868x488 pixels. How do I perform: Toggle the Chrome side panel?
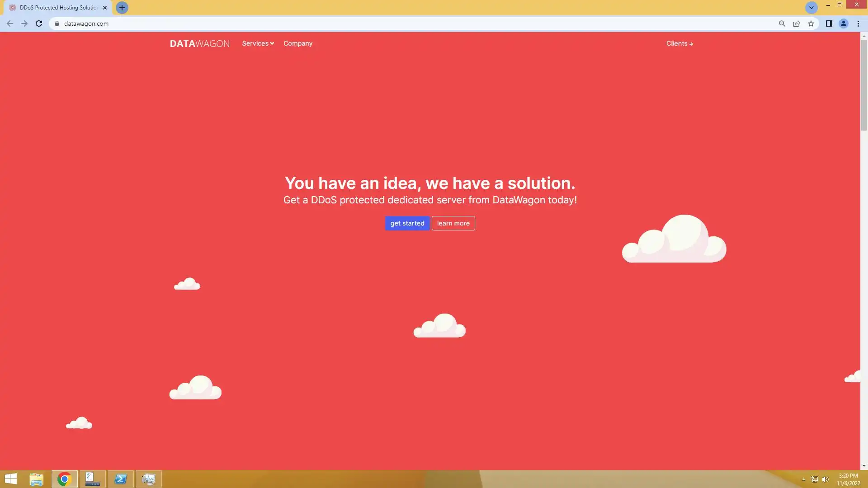(x=829, y=23)
